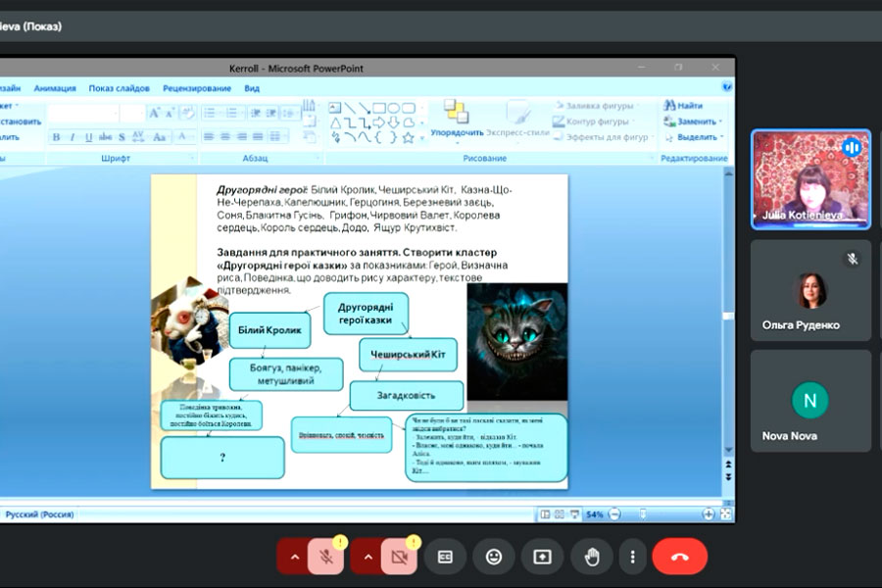Select Ольга Руденко's participant tile
The width and height of the screenshot is (882, 588).
tap(810, 304)
